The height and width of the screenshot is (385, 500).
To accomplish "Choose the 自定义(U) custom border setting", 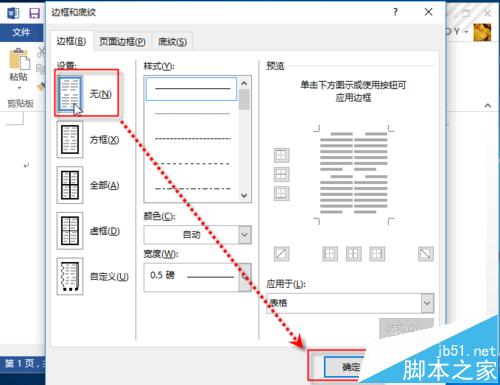I will pyautogui.click(x=70, y=276).
